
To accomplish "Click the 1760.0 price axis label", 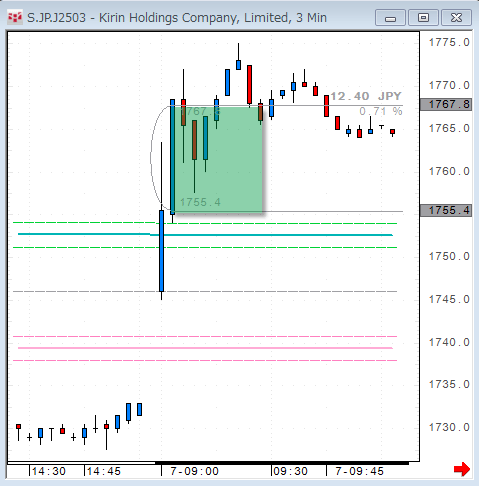I will (449, 171).
